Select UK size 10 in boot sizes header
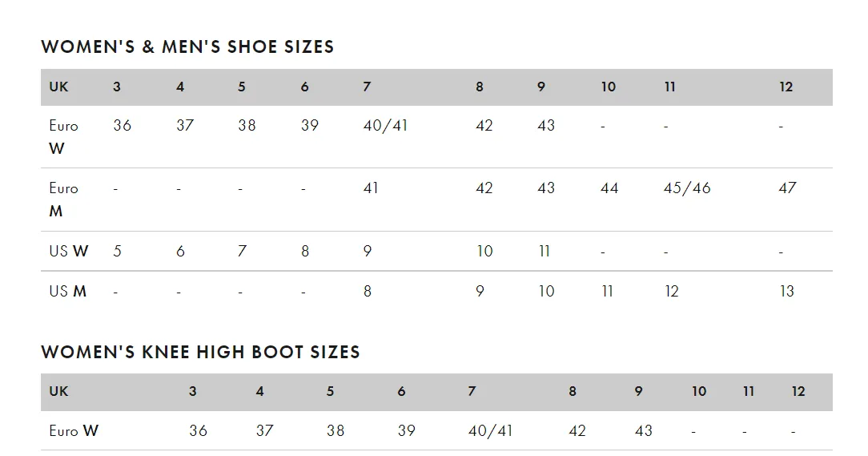The height and width of the screenshot is (456, 868). click(x=699, y=392)
